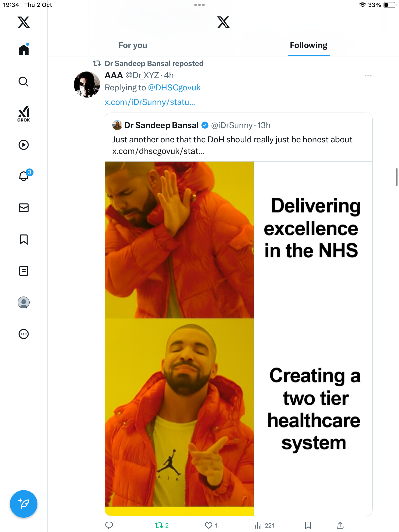
Task: Open notifications bell with 3 alerts
Action: [24, 176]
